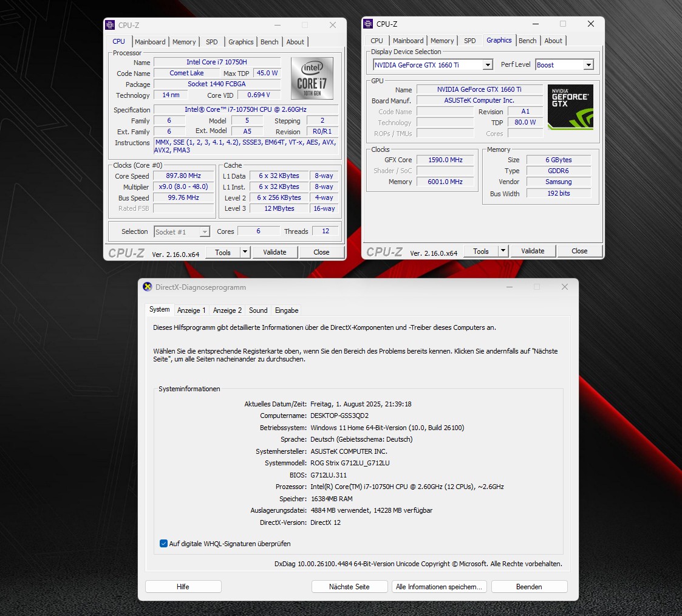The image size is (682, 616).
Task: Click the Intel Core i7 processor logo
Action: pos(312,78)
